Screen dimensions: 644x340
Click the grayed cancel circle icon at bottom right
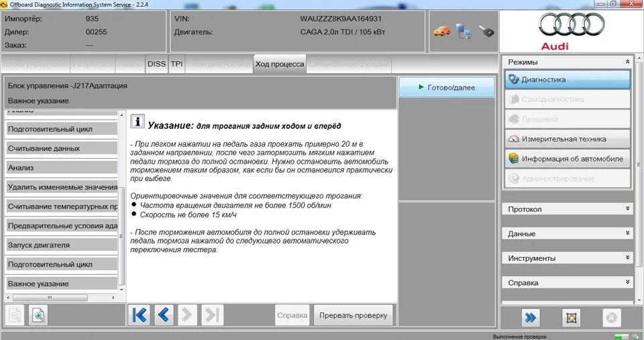611,317
